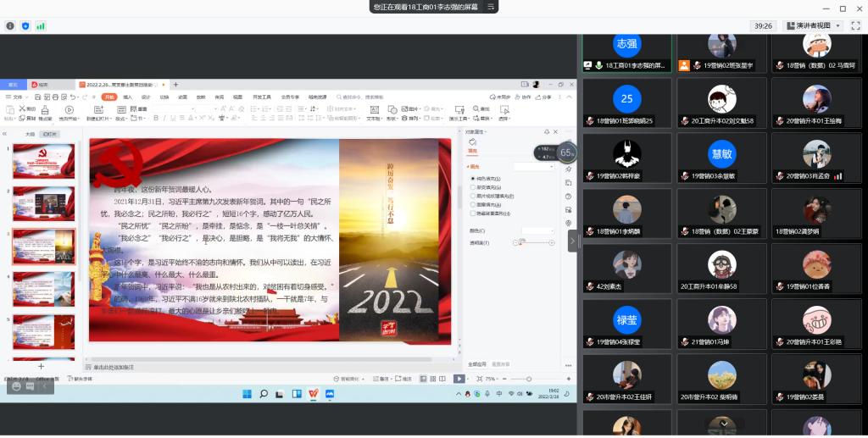Open the 颜色 color dropdown
Screen dimensions: 868x438
click(538, 230)
